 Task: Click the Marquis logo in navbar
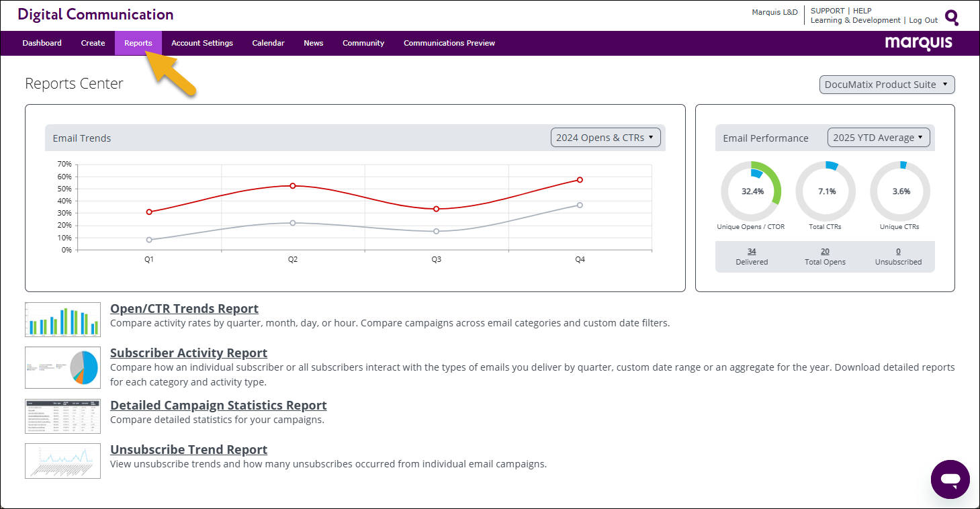pos(918,43)
